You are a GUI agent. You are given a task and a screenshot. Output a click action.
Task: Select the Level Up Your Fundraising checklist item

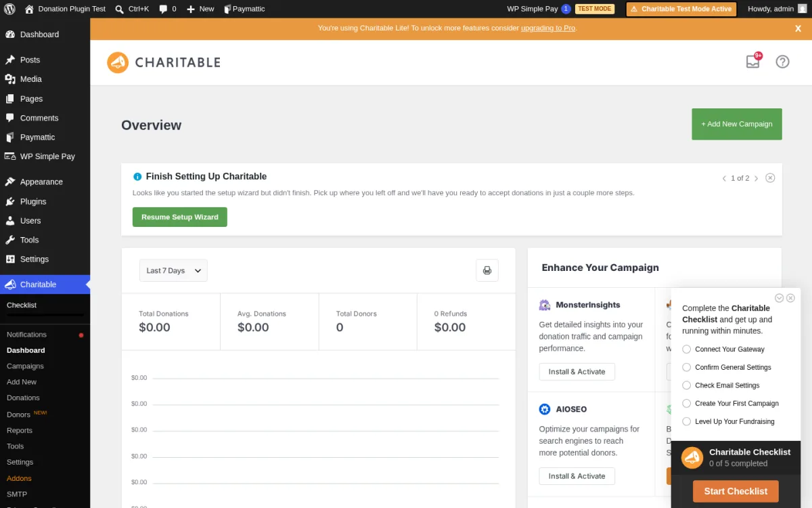728,421
